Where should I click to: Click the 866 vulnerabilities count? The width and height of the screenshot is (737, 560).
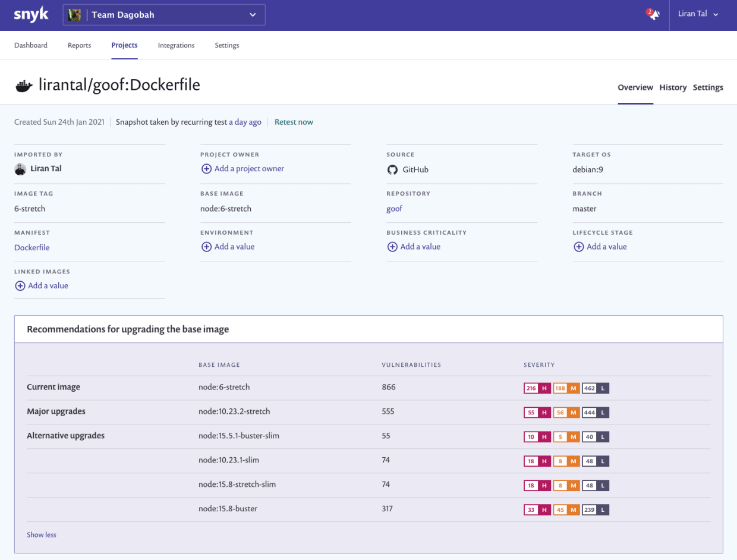389,387
